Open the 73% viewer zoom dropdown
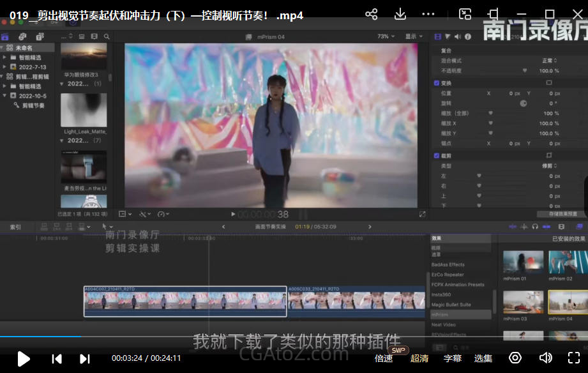588x373 pixels. pyautogui.click(x=384, y=37)
